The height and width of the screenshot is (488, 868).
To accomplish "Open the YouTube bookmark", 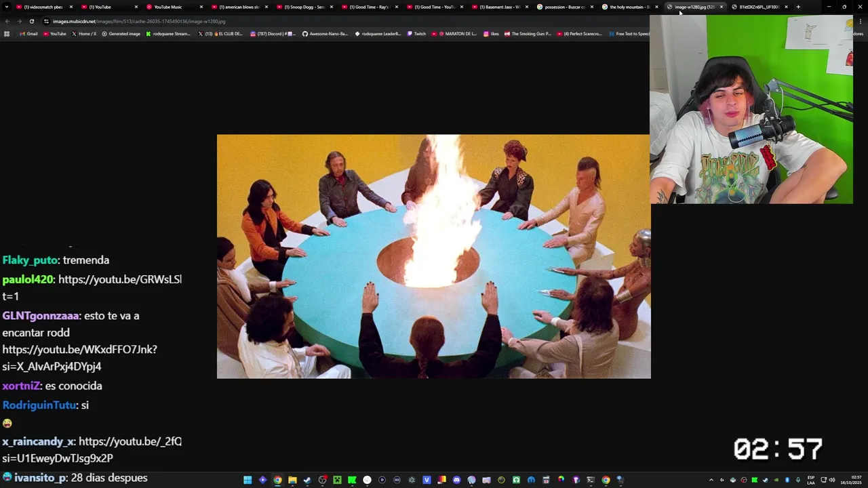I will (54, 34).
